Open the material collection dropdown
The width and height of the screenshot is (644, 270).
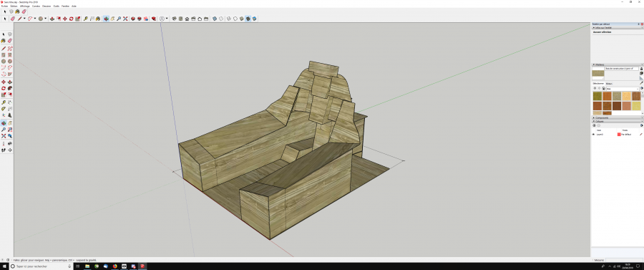point(623,89)
